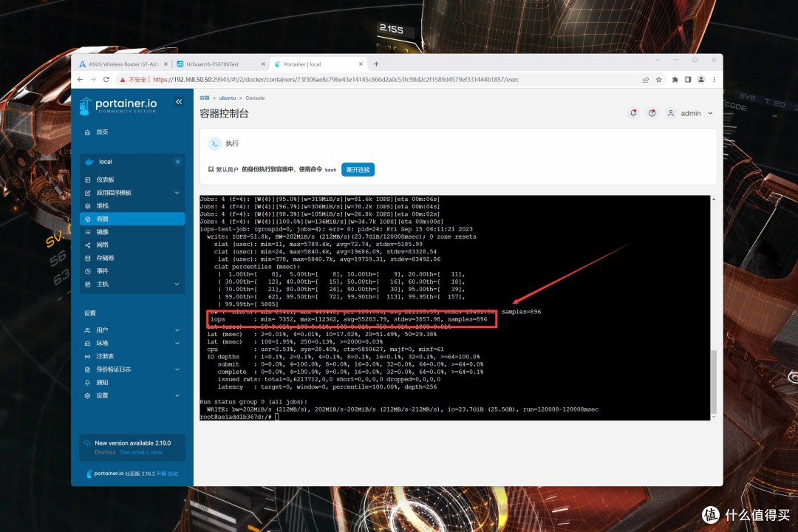Open the browser profile icon

tap(700, 79)
